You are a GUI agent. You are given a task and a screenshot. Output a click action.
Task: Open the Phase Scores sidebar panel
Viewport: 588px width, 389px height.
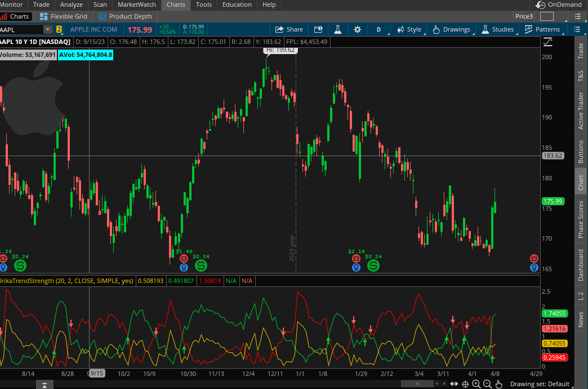(x=581, y=219)
